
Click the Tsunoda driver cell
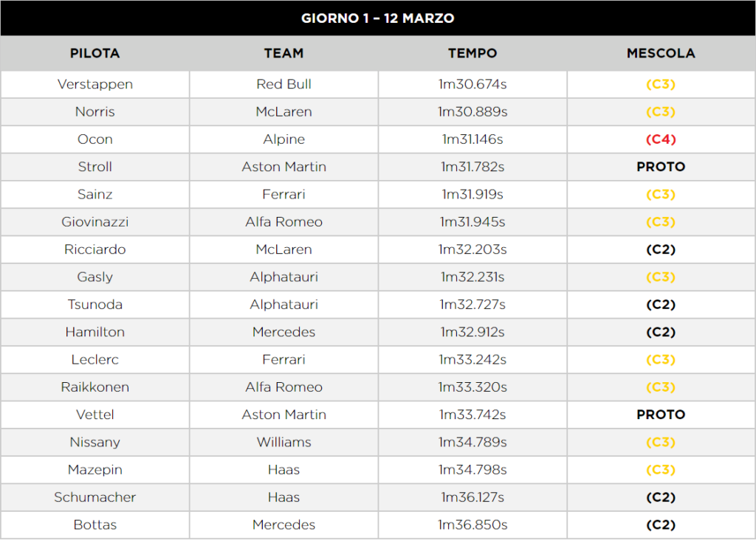point(95,305)
